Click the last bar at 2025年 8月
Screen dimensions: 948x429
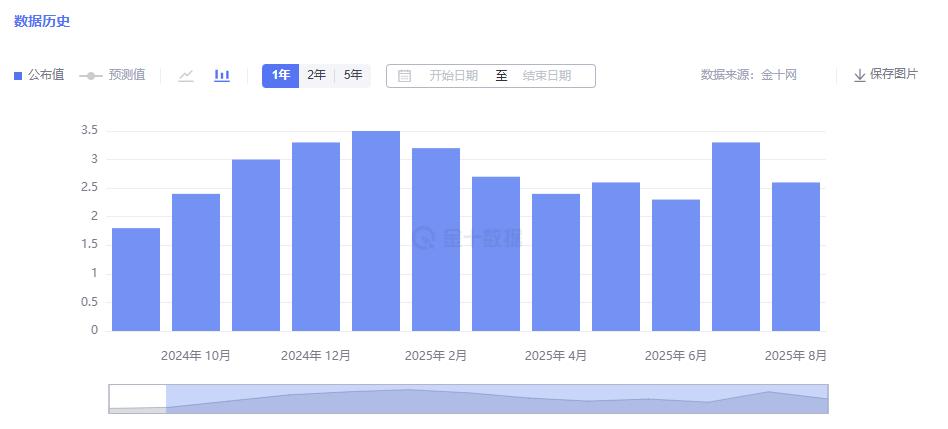796,256
